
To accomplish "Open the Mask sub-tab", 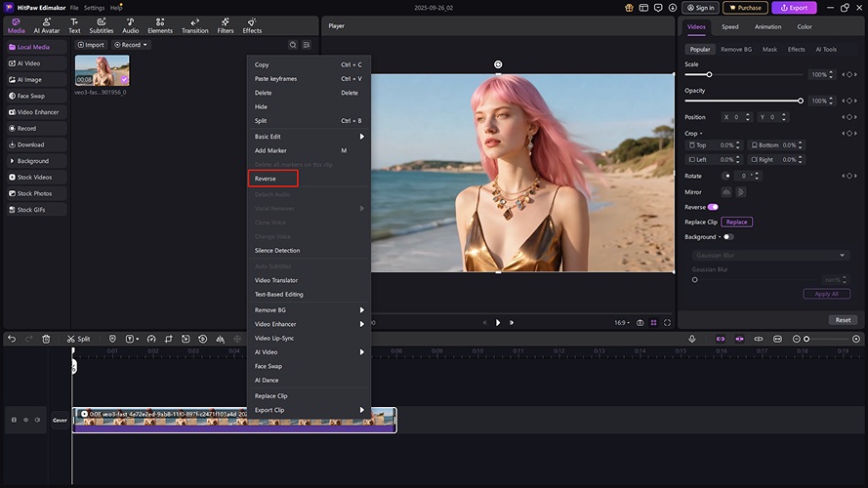I will tap(769, 49).
